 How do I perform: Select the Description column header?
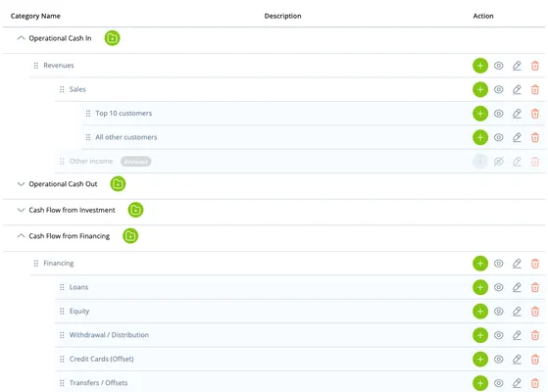point(282,16)
